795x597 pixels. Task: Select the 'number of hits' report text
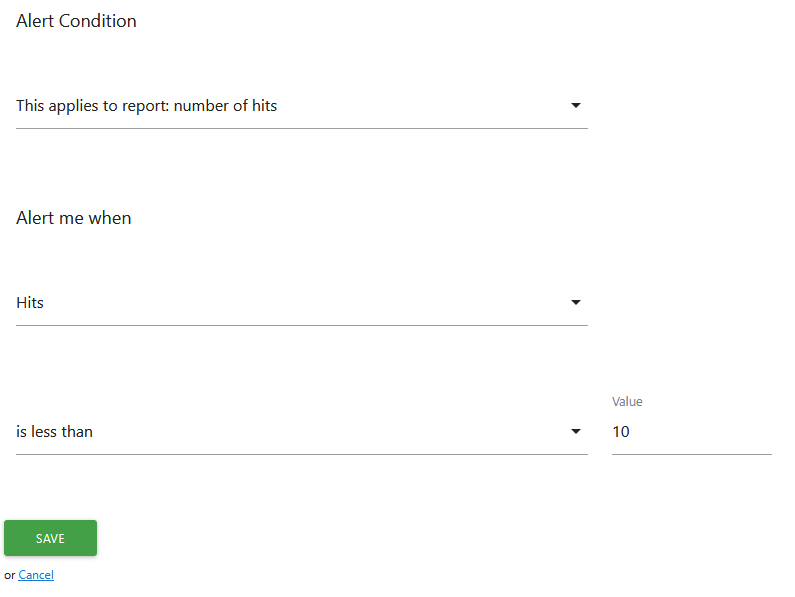(225, 106)
